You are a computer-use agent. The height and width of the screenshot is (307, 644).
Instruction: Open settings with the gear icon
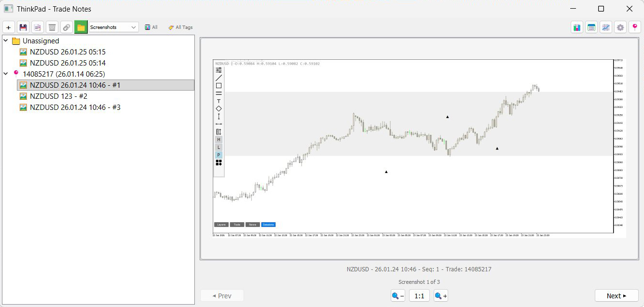[620, 27]
